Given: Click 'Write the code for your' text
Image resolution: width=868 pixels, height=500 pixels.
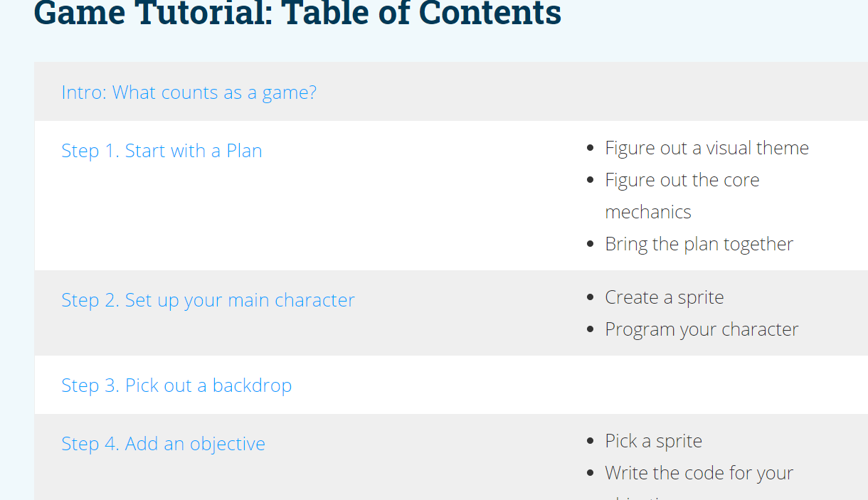Looking at the screenshot, I should click(x=699, y=473).
